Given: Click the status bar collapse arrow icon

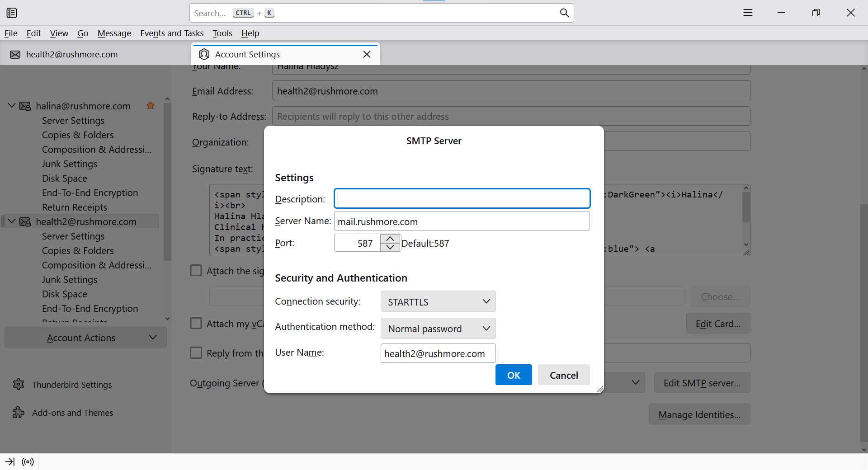Looking at the screenshot, I should pyautogui.click(x=9, y=462).
